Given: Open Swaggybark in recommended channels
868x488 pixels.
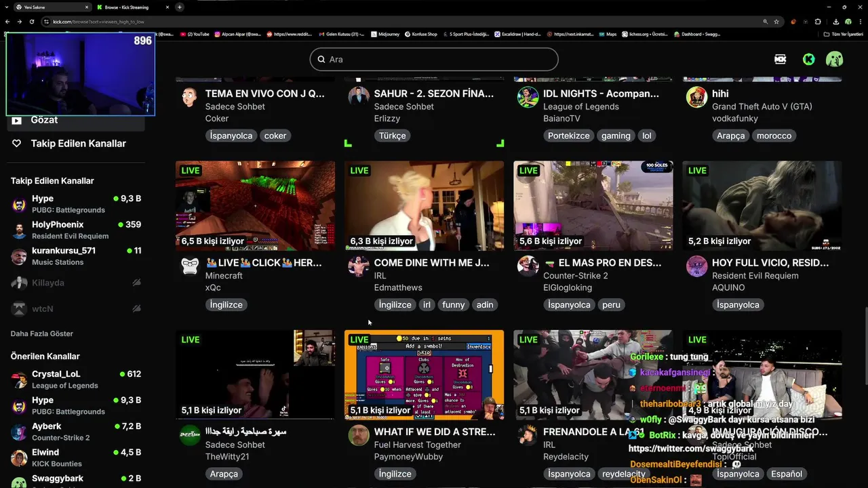Looking at the screenshot, I should click(76, 480).
